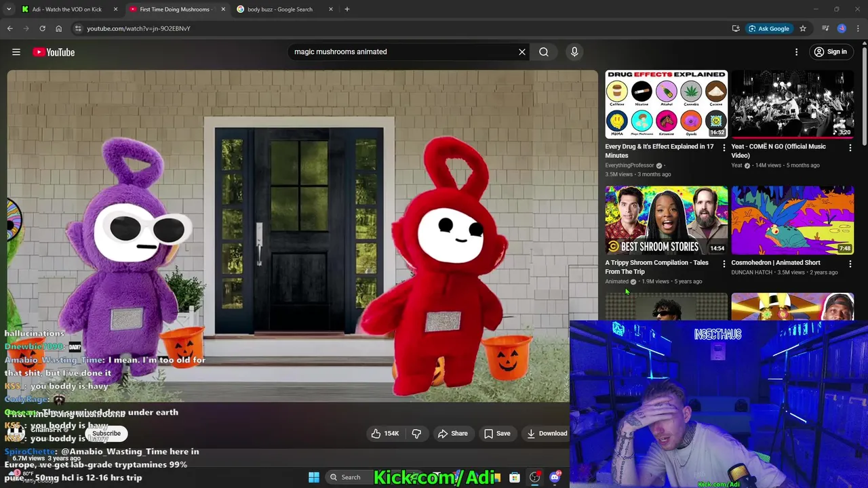The height and width of the screenshot is (488, 868).
Task: Open the Discord taskbar icon
Action: coord(555,477)
